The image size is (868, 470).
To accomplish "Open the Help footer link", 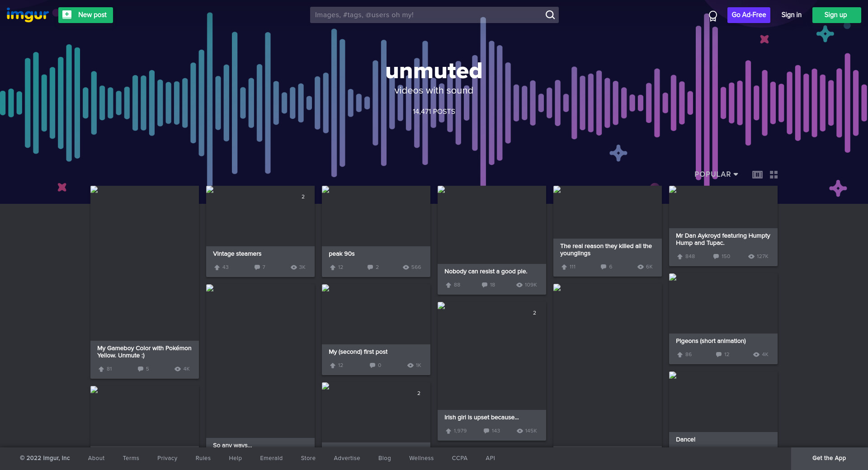I will click(235, 458).
